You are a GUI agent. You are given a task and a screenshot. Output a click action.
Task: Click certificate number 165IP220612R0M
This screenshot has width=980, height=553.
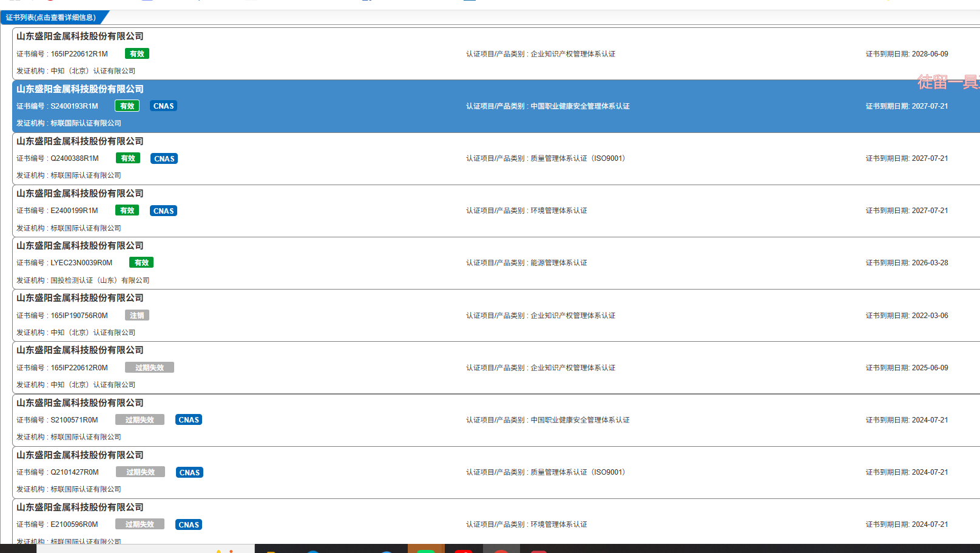79,368
